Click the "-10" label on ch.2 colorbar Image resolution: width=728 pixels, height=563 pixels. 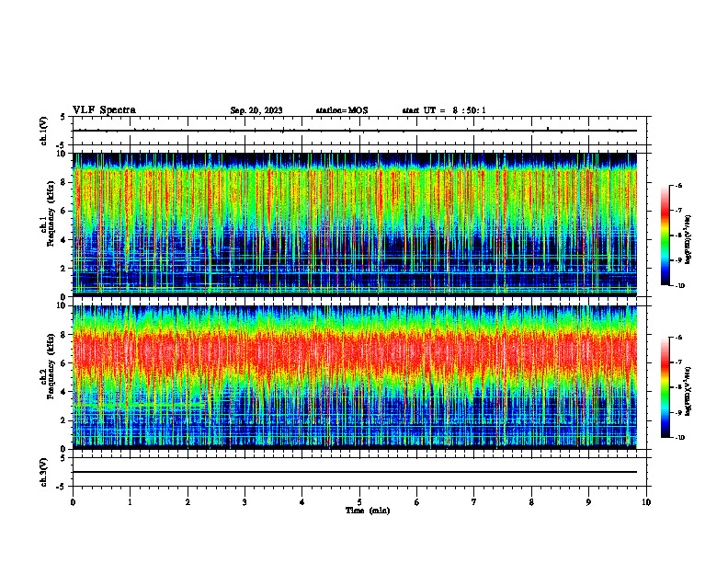pos(679,438)
